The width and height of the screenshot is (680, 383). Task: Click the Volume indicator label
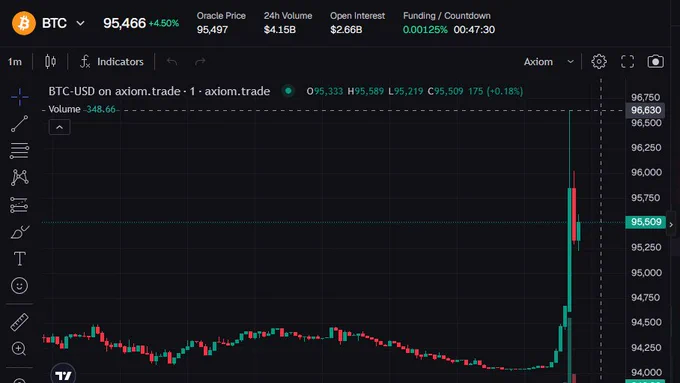point(64,109)
